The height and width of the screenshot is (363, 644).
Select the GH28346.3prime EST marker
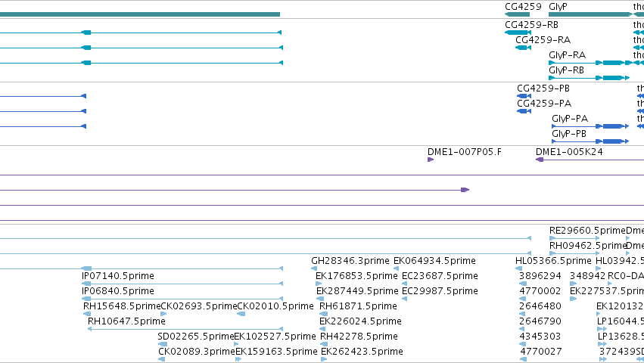[314, 268]
